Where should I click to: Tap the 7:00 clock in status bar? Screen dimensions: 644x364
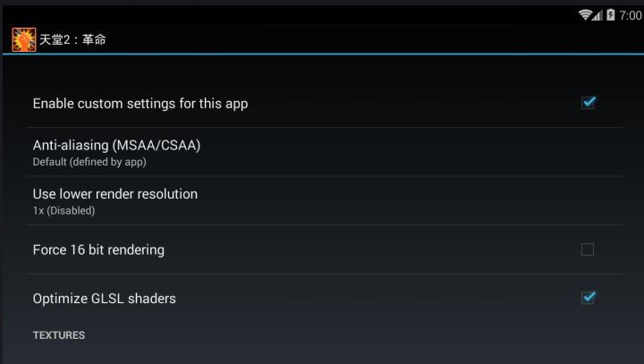point(631,15)
